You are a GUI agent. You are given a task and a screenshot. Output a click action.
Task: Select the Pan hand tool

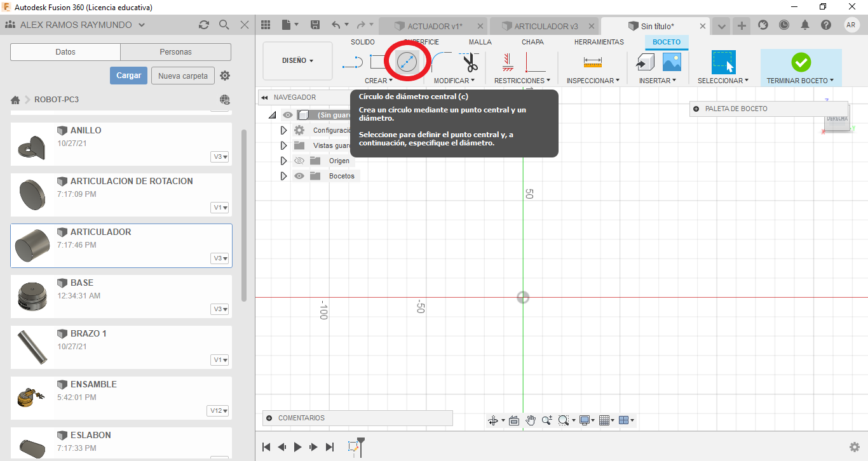[x=531, y=420]
